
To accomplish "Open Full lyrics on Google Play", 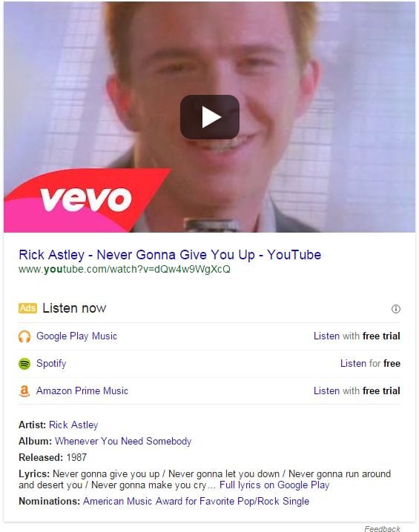I will 274,485.
